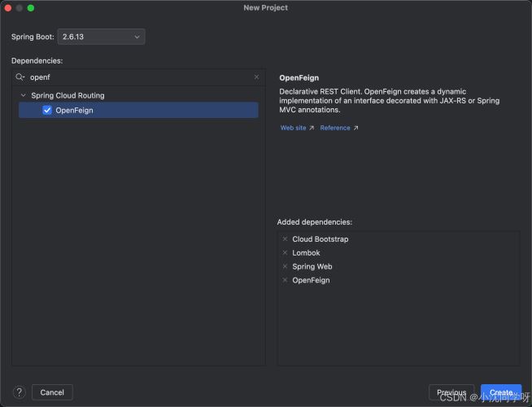
Task: Remove Spring Web dependency
Action: click(x=285, y=266)
